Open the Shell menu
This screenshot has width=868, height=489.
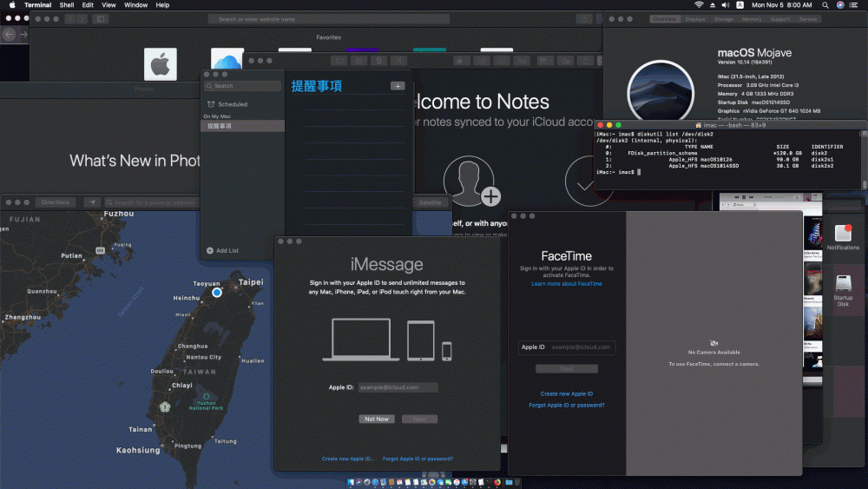pos(67,5)
